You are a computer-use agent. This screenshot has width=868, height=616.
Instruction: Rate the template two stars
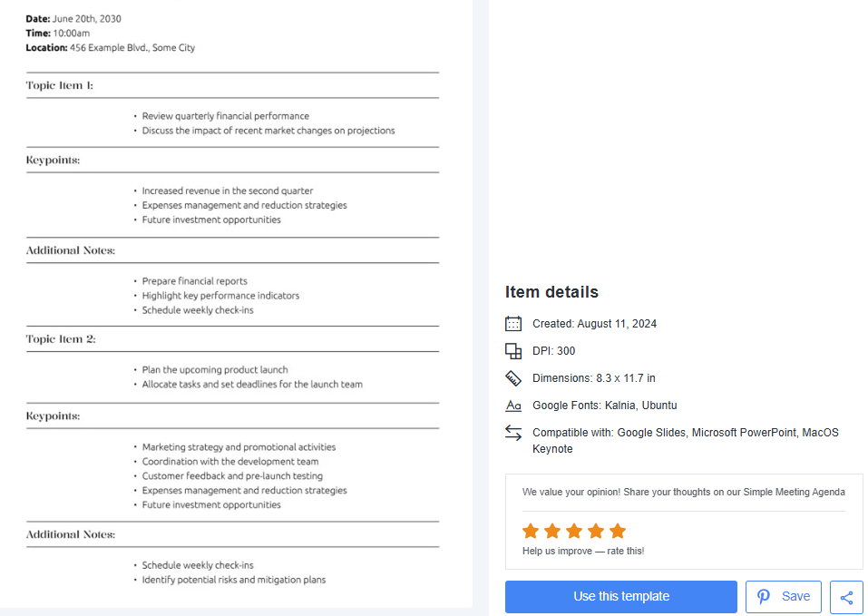click(x=552, y=532)
